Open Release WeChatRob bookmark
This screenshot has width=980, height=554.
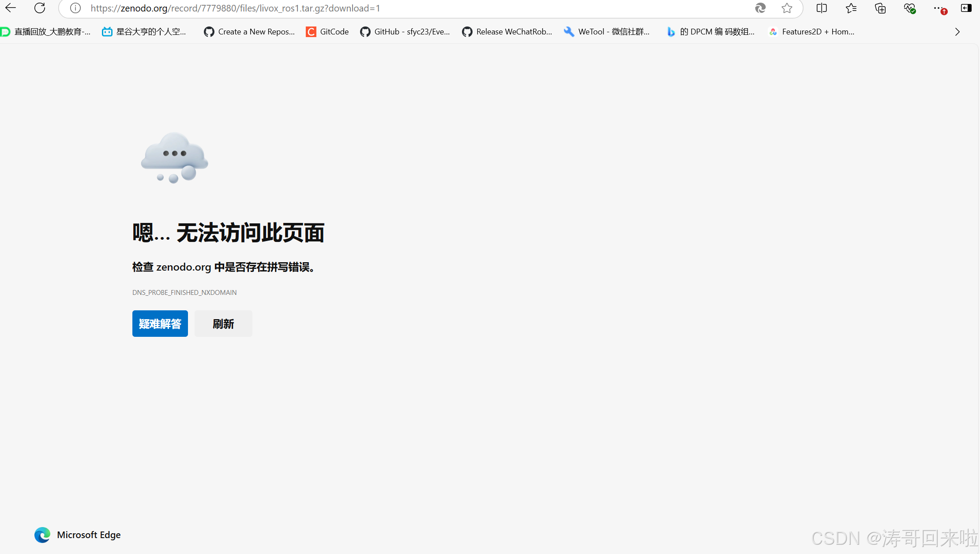(x=507, y=32)
